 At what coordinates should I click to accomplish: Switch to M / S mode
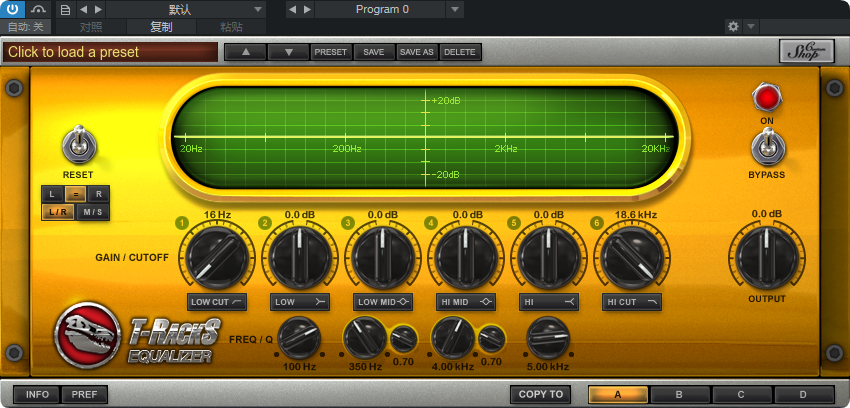click(x=93, y=212)
